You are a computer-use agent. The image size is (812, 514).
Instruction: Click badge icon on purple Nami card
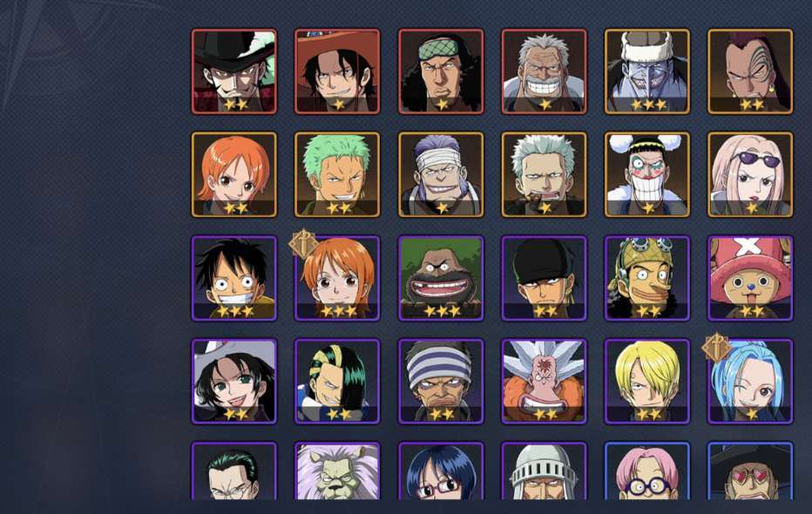coord(303,243)
